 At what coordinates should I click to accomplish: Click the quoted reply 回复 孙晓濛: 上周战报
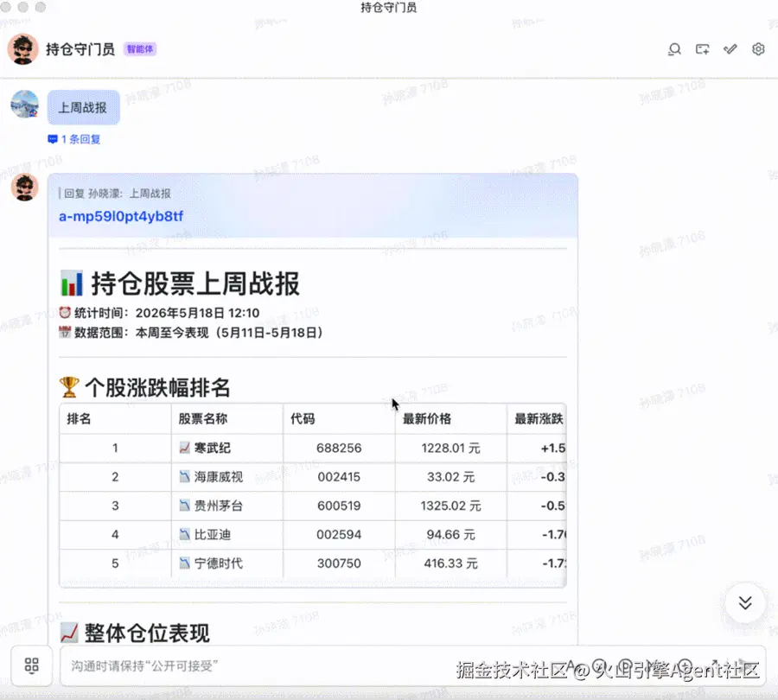[x=115, y=194]
